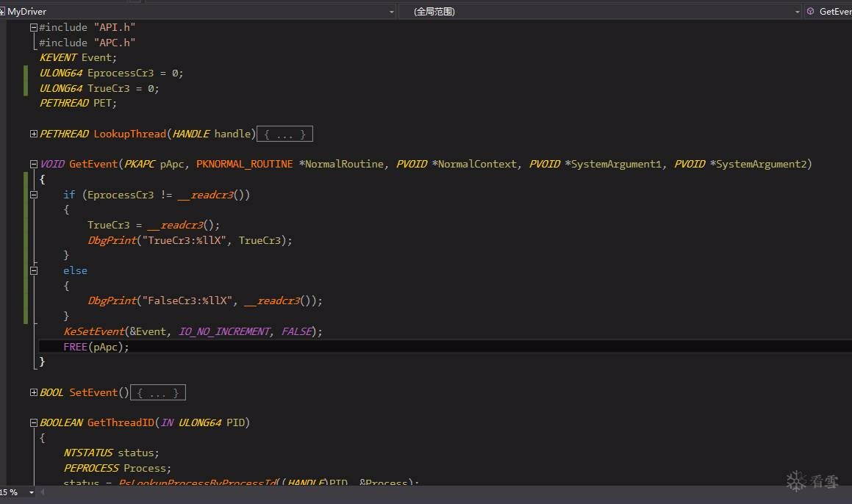The image size is (852, 504).
Task: Open the zoom percentage dropdown arrow
Action: (32, 492)
